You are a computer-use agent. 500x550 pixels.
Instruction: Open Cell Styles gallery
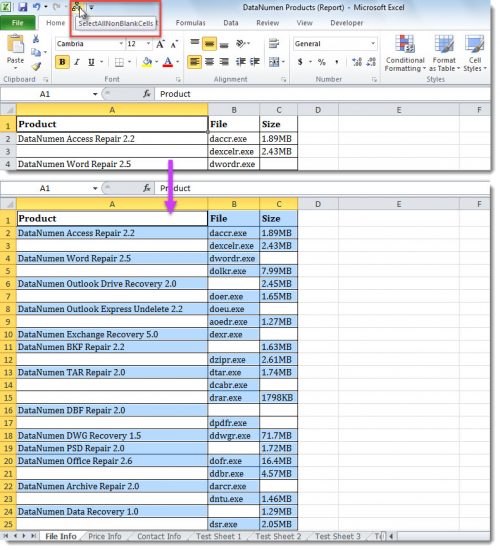pos(475,53)
